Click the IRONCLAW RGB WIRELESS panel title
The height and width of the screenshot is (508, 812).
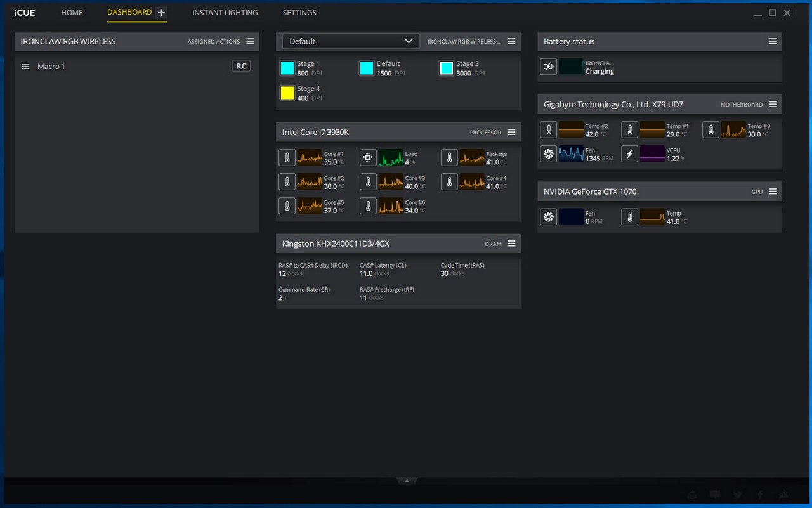tap(68, 41)
